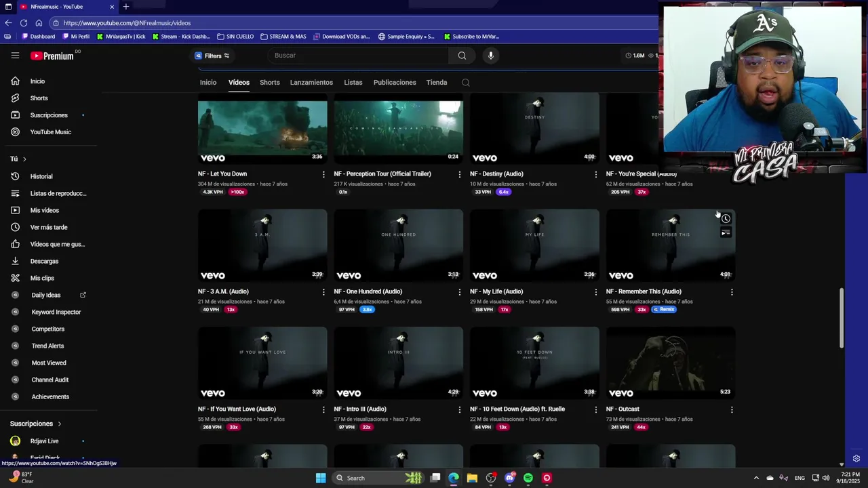
Task: Click the browser address bar URL
Action: pos(127,23)
